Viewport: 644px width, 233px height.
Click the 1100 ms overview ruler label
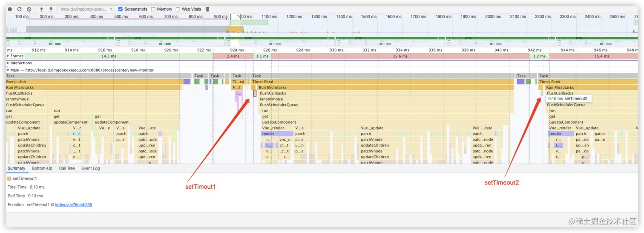pos(269,17)
